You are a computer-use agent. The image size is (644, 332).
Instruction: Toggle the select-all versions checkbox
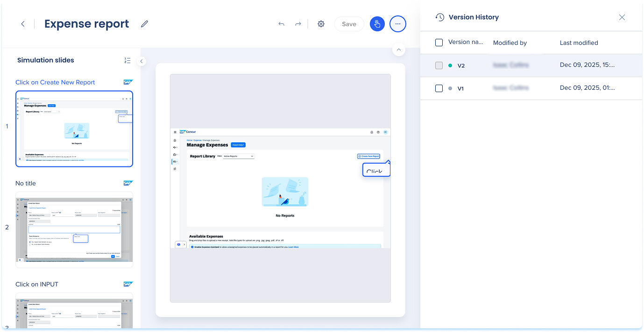(x=439, y=43)
